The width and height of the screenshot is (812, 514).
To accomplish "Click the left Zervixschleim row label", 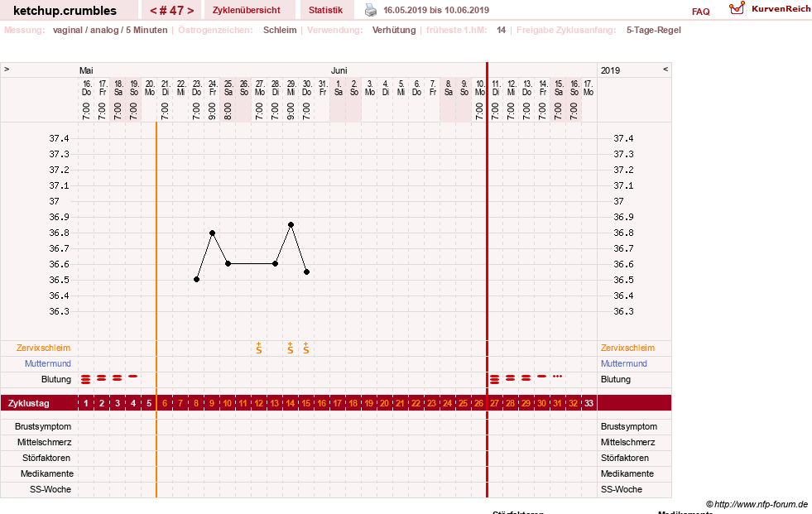I will (43, 348).
